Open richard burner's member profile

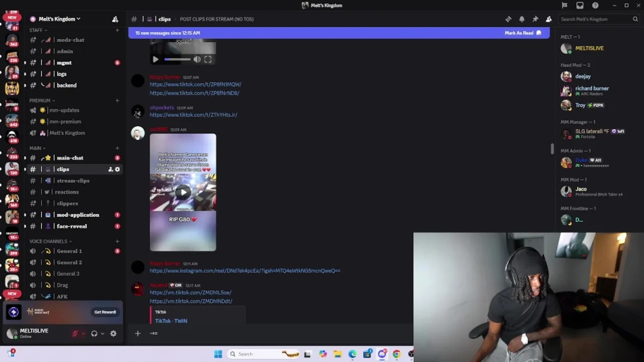[592, 91]
